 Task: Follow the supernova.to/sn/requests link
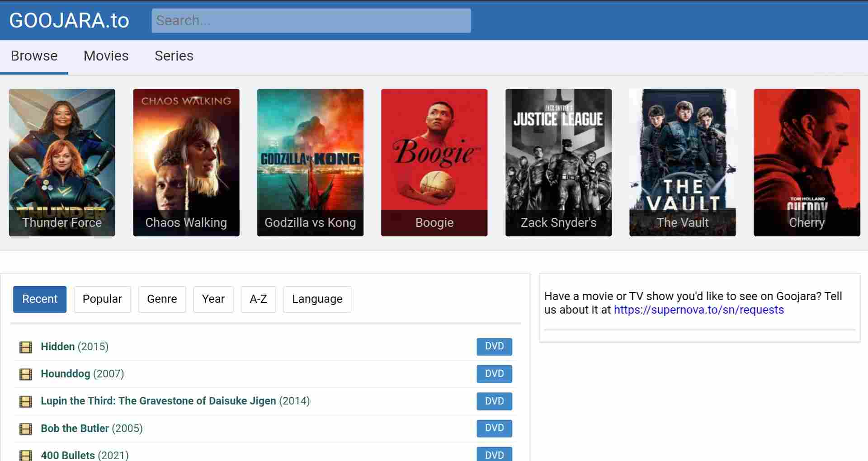click(x=699, y=310)
